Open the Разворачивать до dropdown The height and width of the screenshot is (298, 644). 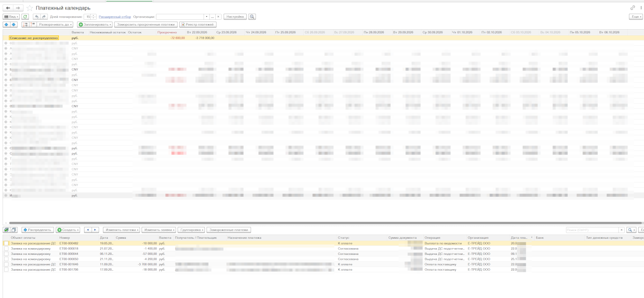[x=55, y=24]
